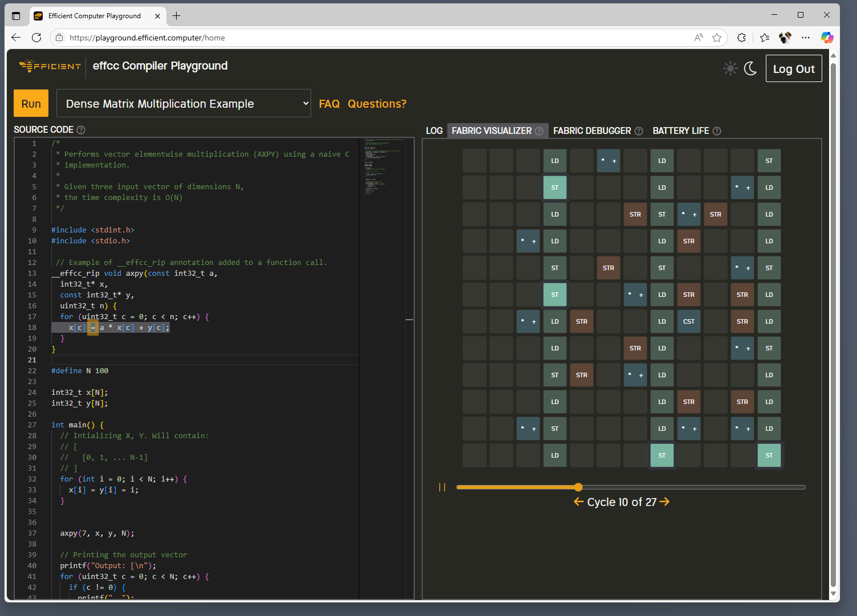Enable dark mode moon icon

750,68
